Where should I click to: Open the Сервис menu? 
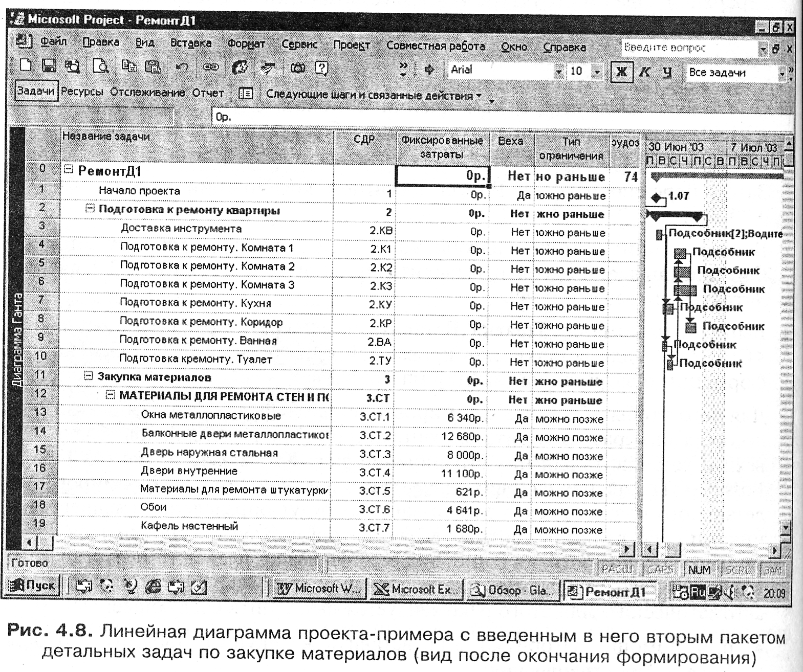point(299,44)
